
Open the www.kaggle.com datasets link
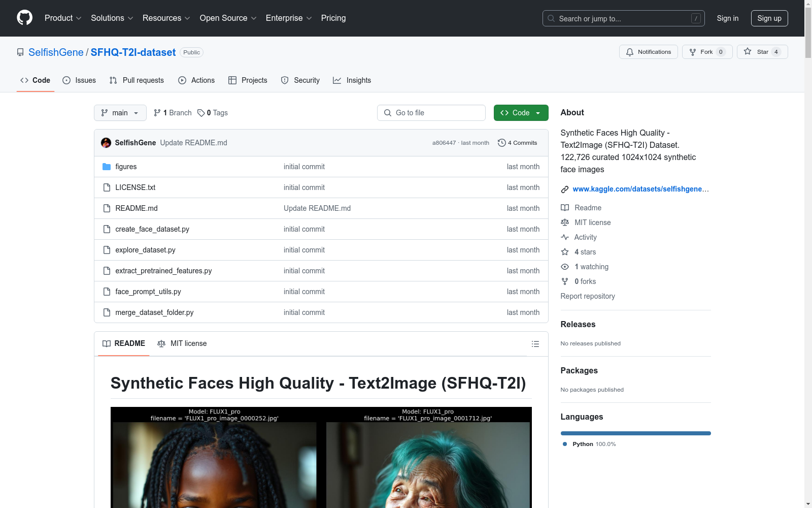pos(640,189)
